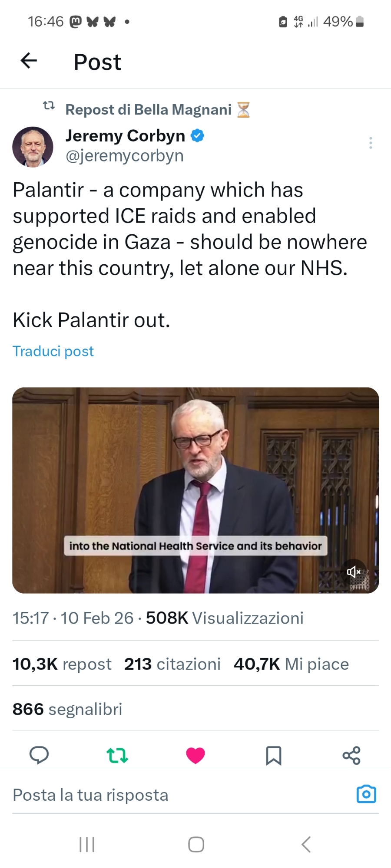Open the @jeremycorbyn handle
Viewport: 391px width, 868px height.
click(124, 156)
